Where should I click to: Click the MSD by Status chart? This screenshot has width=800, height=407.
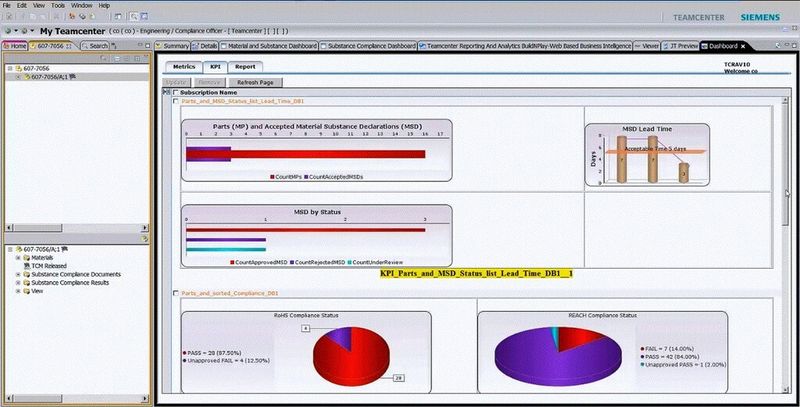click(316, 236)
